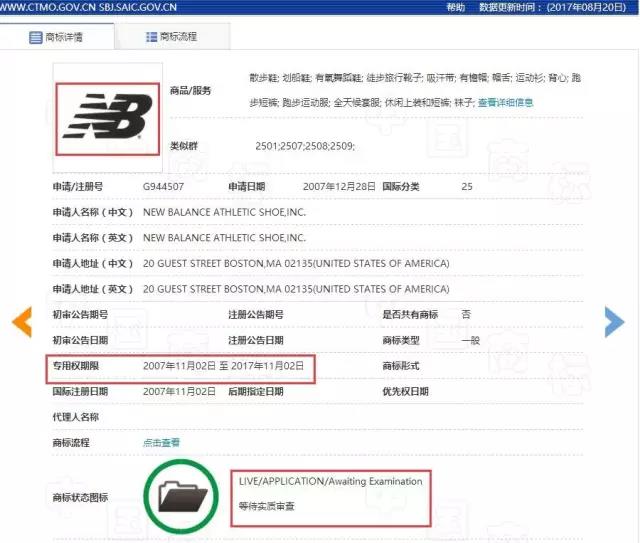Click the 查看详细信息 link

pyautogui.click(x=505, y=103)
